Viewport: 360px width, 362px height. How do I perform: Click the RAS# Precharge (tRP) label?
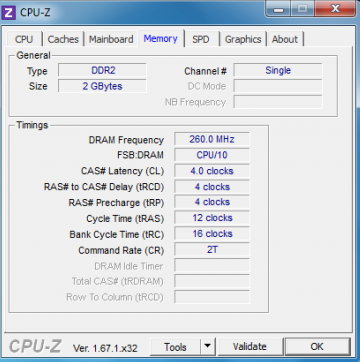pyautogui.click(x=116, y=203)
